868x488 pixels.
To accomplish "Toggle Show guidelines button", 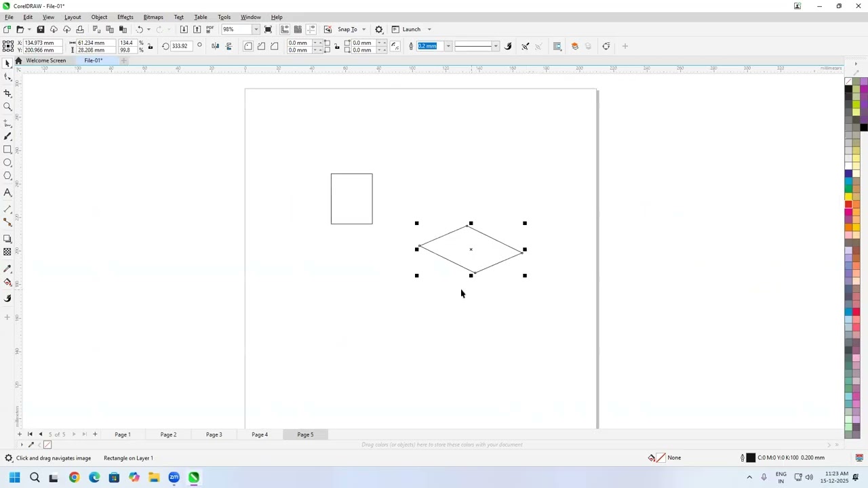I will tap(311, 29).
